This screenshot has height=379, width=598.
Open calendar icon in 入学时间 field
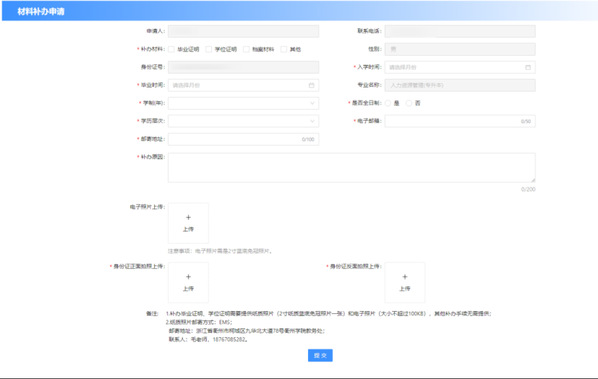[528, 67]
